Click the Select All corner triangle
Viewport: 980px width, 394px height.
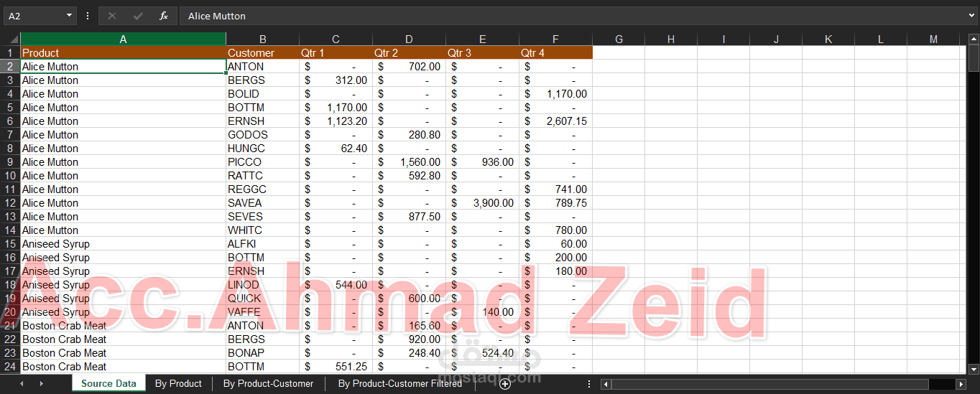coord(14,40)
